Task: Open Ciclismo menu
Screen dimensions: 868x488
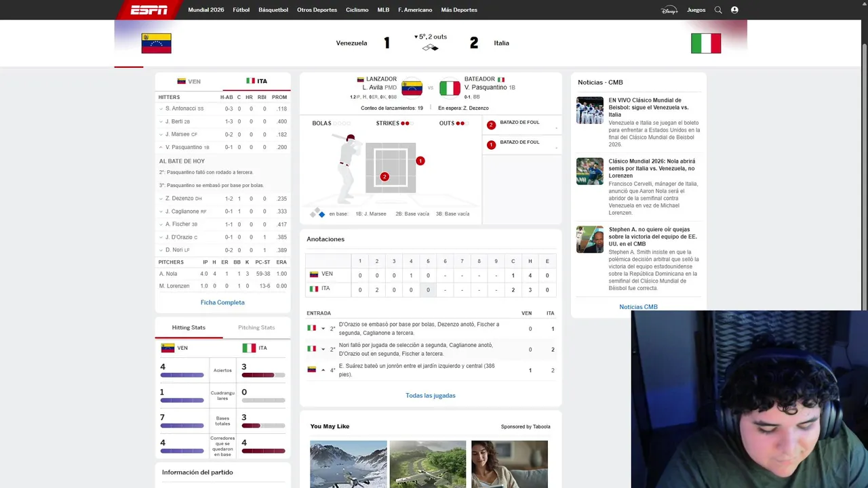Action: (x=357, y=10)
